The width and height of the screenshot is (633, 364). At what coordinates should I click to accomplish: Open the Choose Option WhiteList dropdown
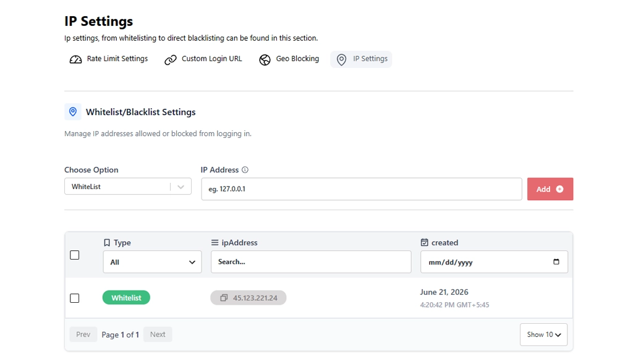(x=127, y=187)
